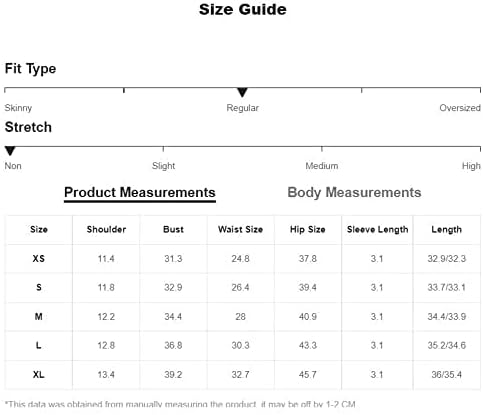483x415 pixels.
Task: Click the Shoulder column header
Action: click(106, 229)
